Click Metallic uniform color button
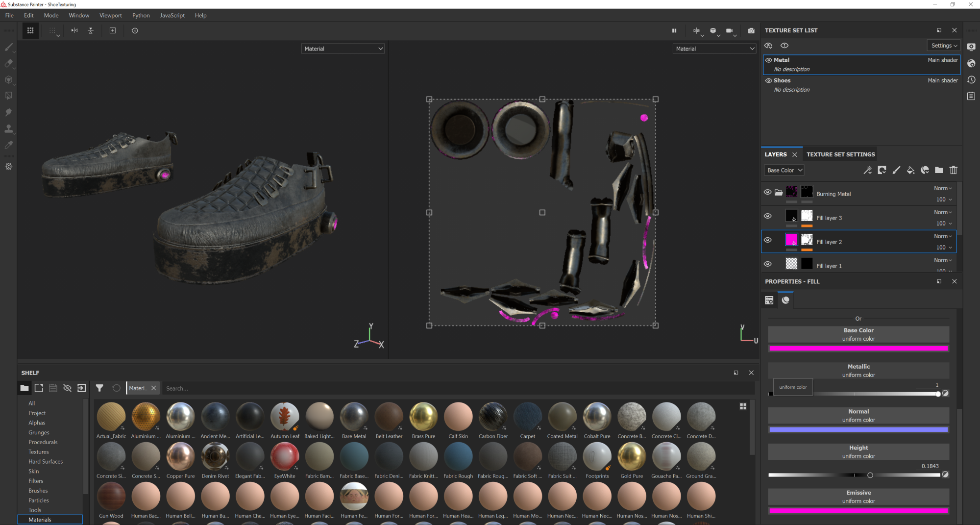Screen dimensions: 980x525 click(858, 371)
